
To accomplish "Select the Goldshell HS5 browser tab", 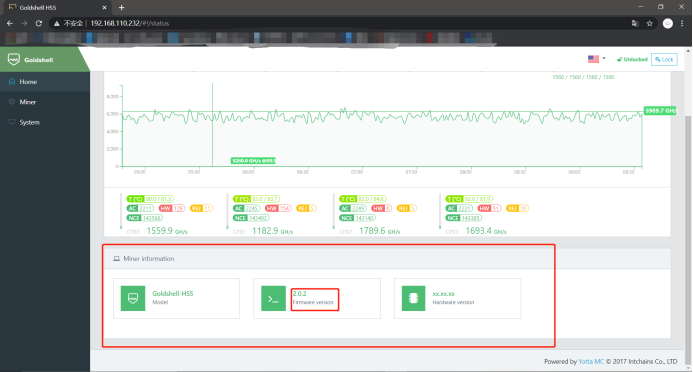I will pos(57,8).
